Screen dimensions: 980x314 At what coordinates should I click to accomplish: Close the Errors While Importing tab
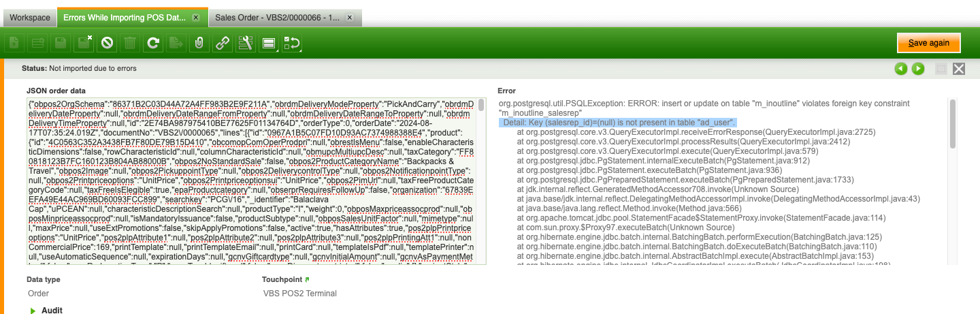[x=196, y=17]
